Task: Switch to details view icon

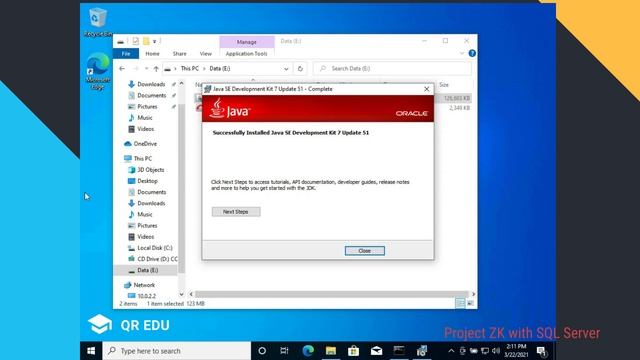Action: pyautogui.click(x=460, y=303)
